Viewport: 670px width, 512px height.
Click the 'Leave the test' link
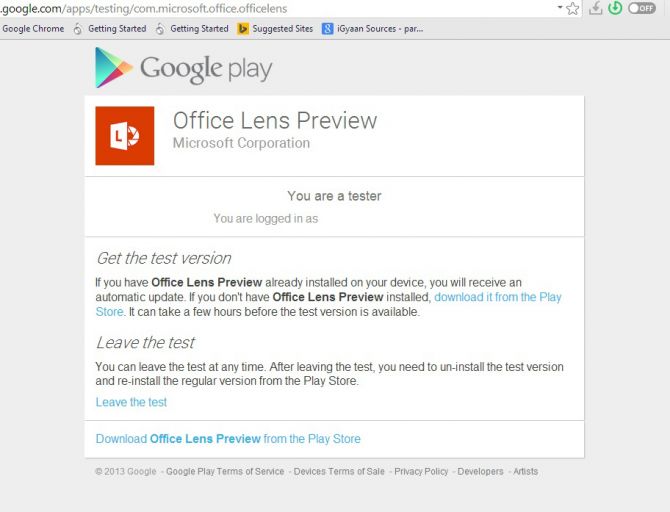point(131,402)
